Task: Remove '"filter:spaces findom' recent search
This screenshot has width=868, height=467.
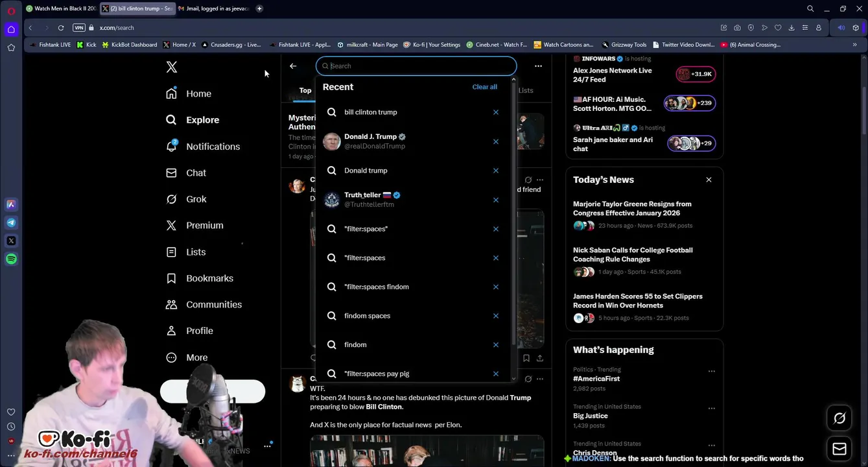Action: (x=496, y=287)
